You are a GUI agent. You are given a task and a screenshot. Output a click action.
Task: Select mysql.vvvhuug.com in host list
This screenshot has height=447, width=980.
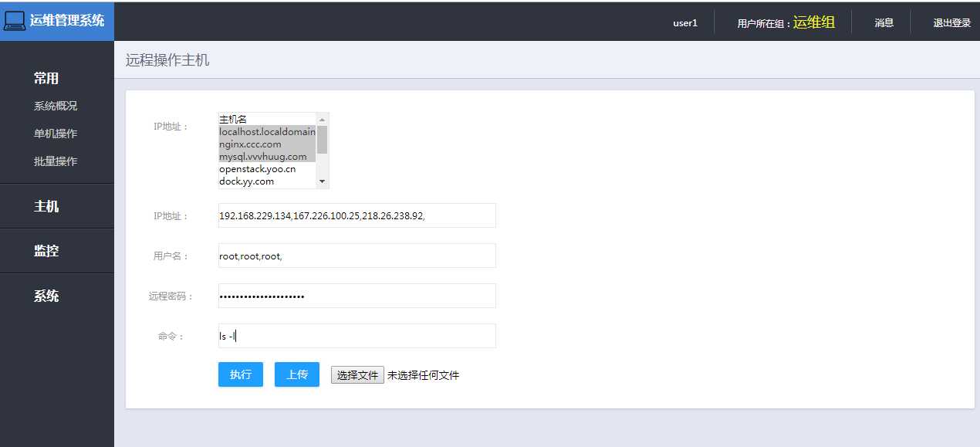coord(267,157)
